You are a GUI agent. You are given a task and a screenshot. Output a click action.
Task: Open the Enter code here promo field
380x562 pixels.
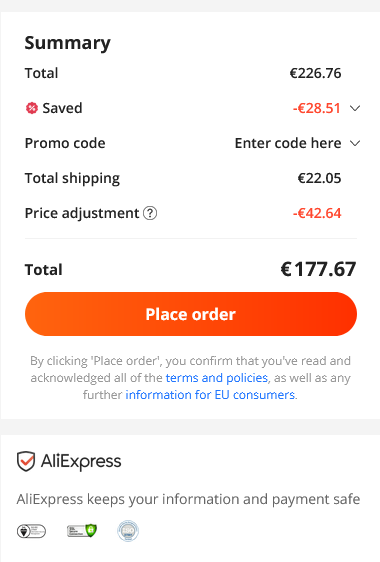point(288,143)
